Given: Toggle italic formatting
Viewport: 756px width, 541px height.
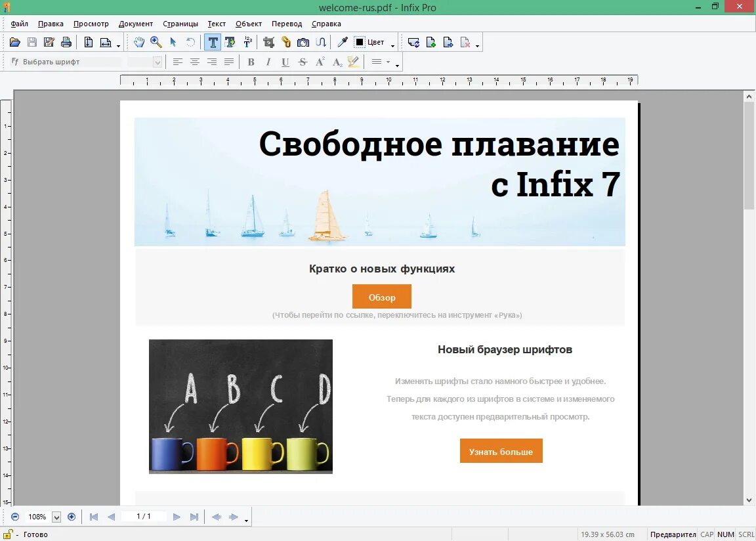Looking at the screenshot, I should pos(267,62).
